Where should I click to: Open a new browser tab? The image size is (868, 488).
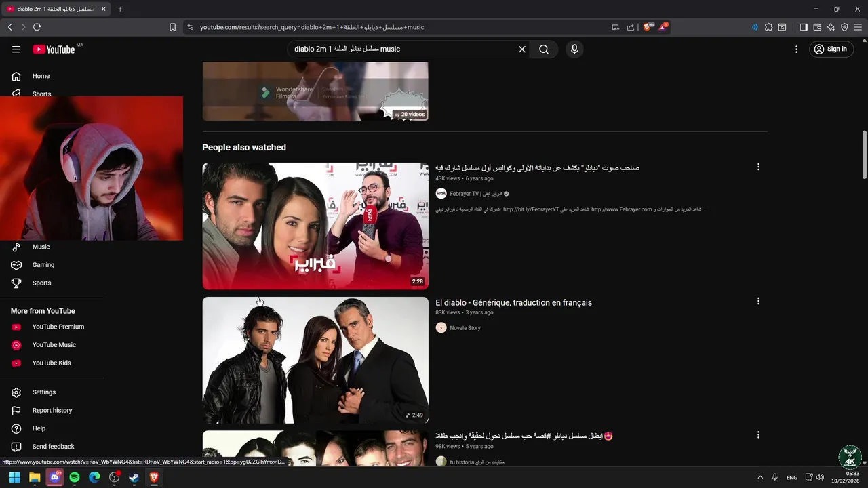point(120,9)
